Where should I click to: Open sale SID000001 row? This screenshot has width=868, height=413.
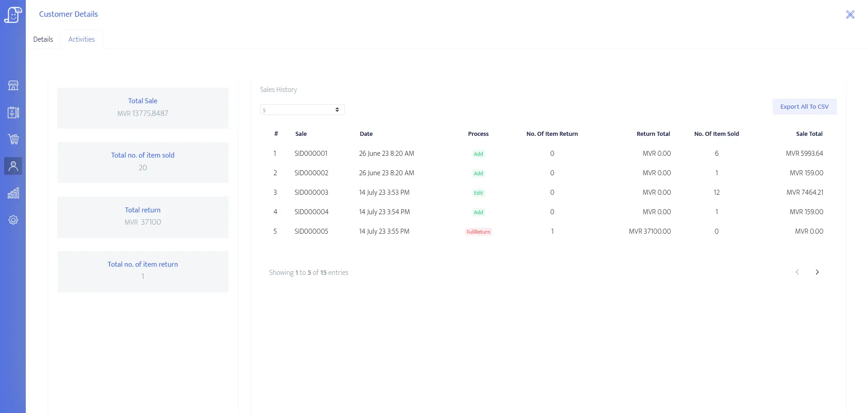[311, 154]
